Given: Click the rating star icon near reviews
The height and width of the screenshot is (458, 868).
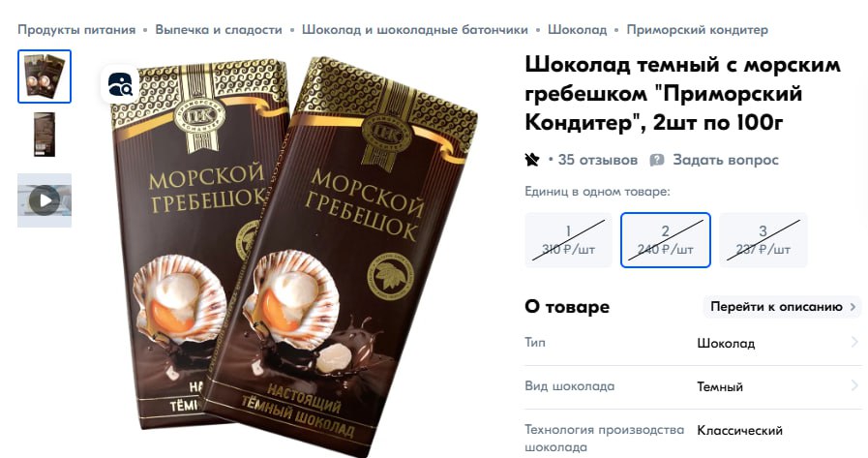Looking at the screenshot, I should [532, 160].
